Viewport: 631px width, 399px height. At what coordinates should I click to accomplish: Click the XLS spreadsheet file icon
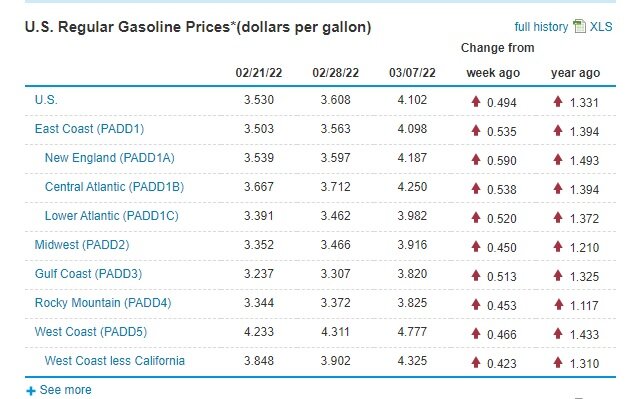point(579,26)
